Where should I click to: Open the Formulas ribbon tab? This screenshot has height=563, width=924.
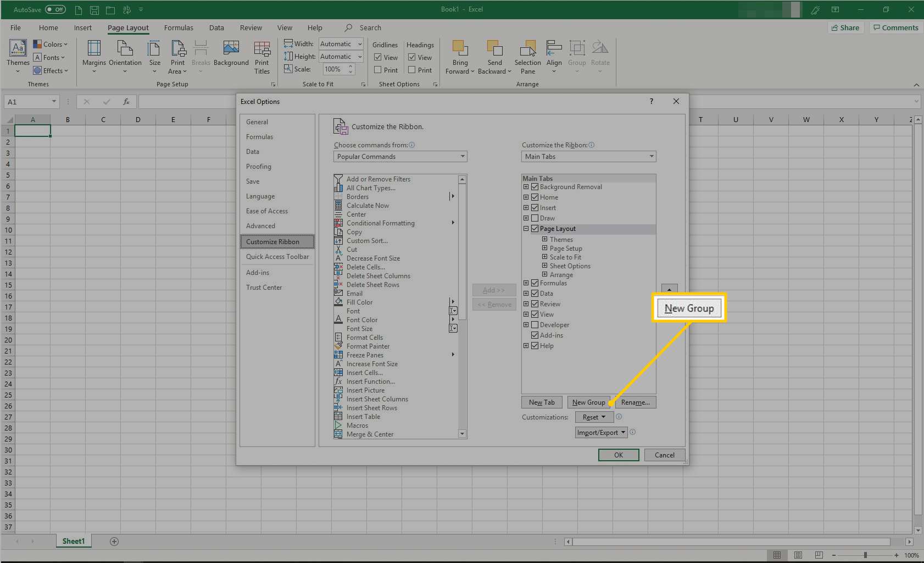pos(179,27)
